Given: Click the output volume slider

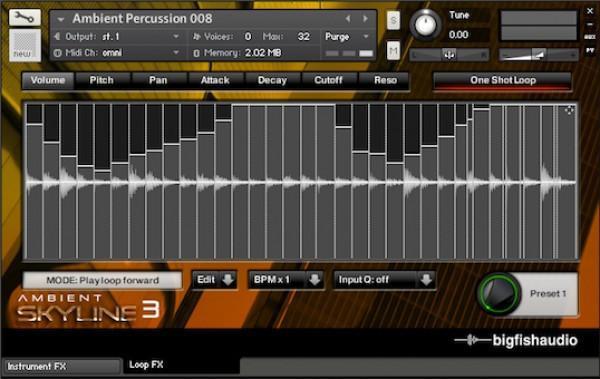Looking at the screenshot, I should click(x=539, y=55).
